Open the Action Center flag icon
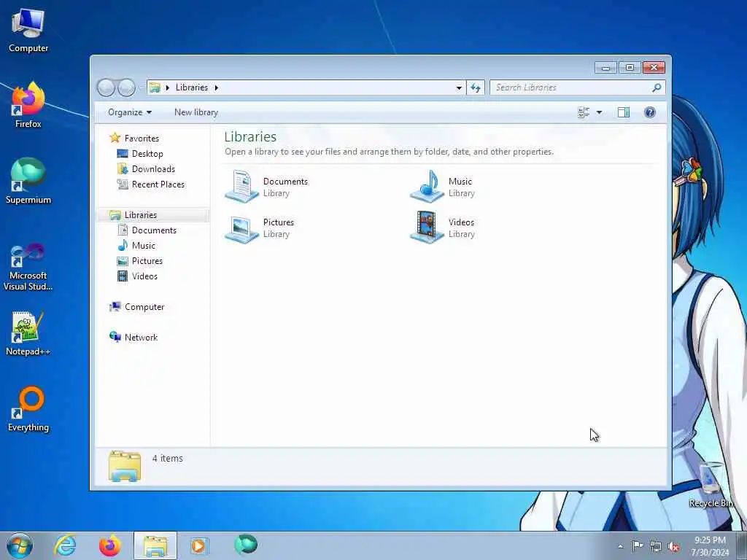Viewport: 747px width, 560px height. tap(638, 545)
